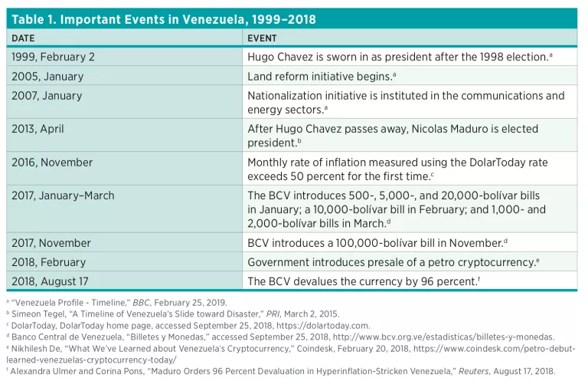Select the DATE column header
Image resolution: width=588 pixels, height=381 pixels.
[x=24, y=38]
